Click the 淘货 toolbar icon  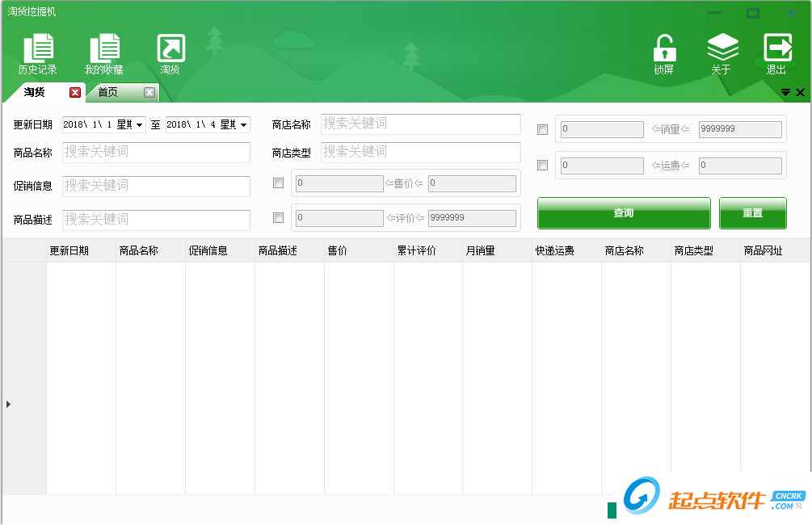tap(170, 54)
